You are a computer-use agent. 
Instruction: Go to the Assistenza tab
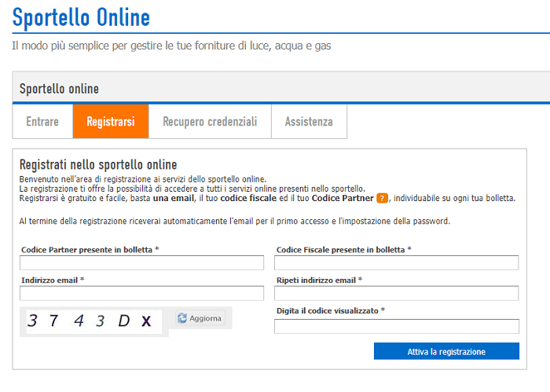point(309,122)
